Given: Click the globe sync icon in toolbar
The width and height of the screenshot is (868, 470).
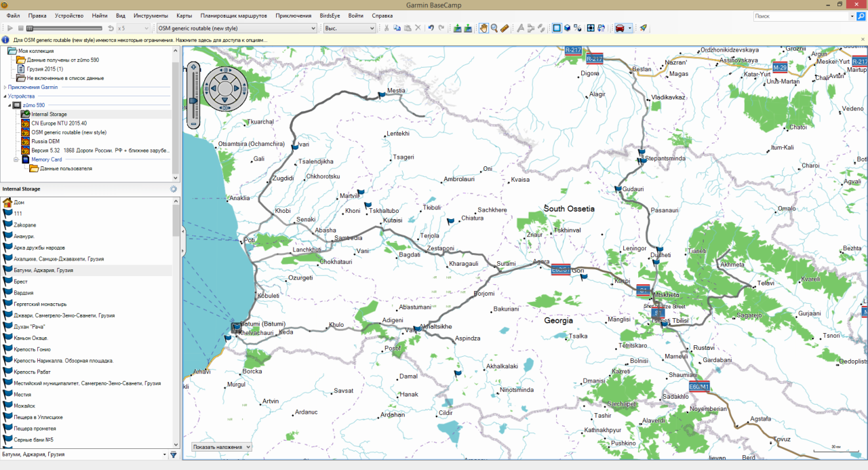Looking at the screenshot, I should 601,28.
